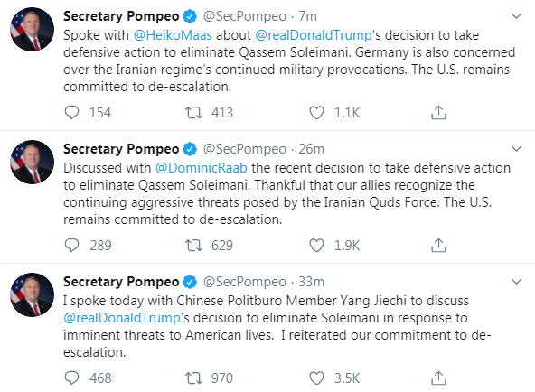Viewport: 535px width, 392px height.
Task: Open @realDonaldTrump mention in first tweet
Action: point(314,35)
